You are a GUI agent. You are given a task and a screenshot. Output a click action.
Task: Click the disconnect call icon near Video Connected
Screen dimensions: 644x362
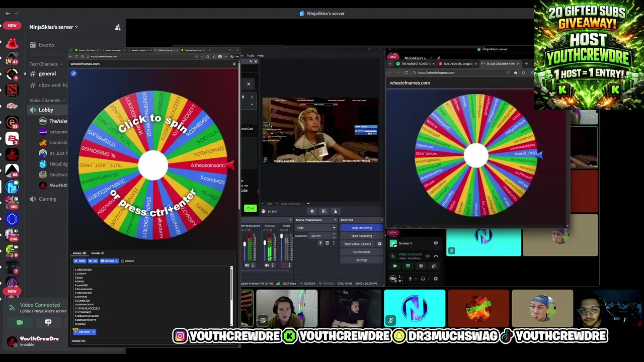[436, 256]
